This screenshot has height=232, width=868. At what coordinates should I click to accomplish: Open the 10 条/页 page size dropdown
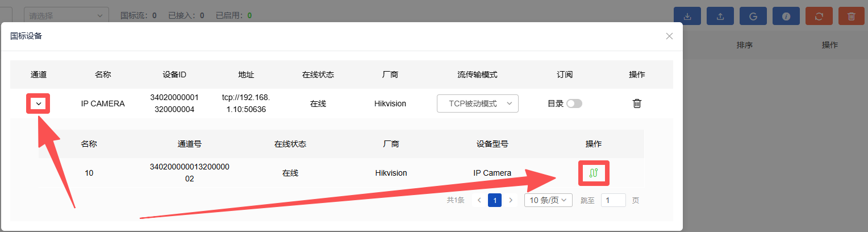[x=549, y=200]
